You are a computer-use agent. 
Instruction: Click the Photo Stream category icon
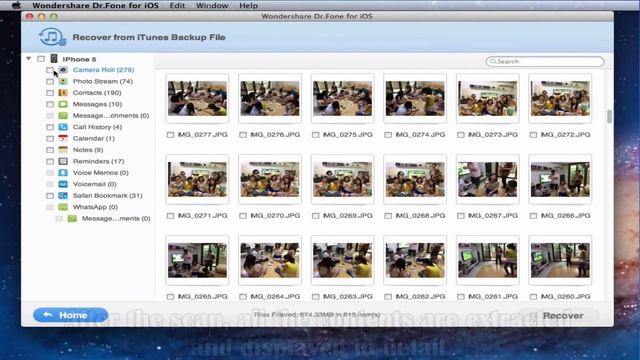pos(63,82)
